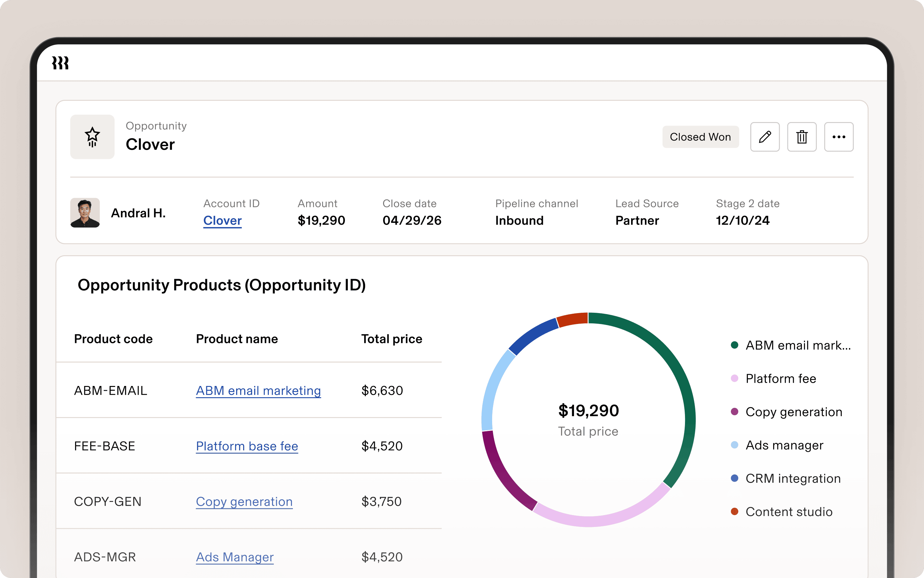This screenshot has width=924, height=578.
Task: Click the ABM email marketing legend dot
Action: point(734,345)
